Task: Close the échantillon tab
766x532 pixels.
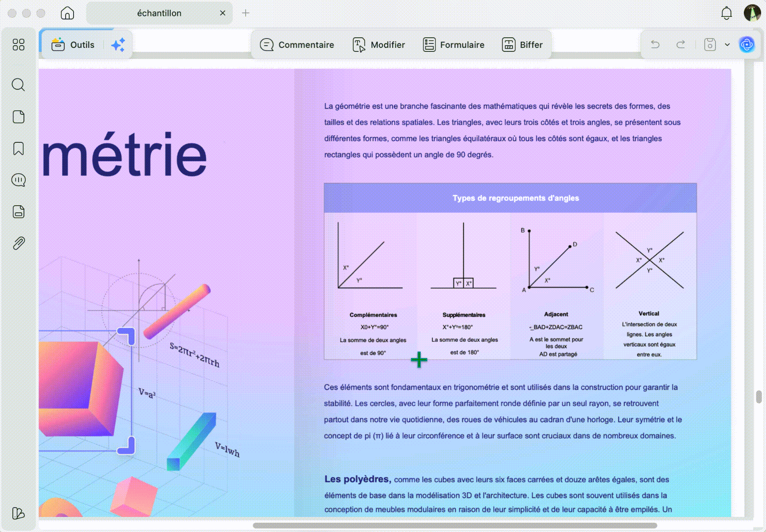Action: pos(223,13)
